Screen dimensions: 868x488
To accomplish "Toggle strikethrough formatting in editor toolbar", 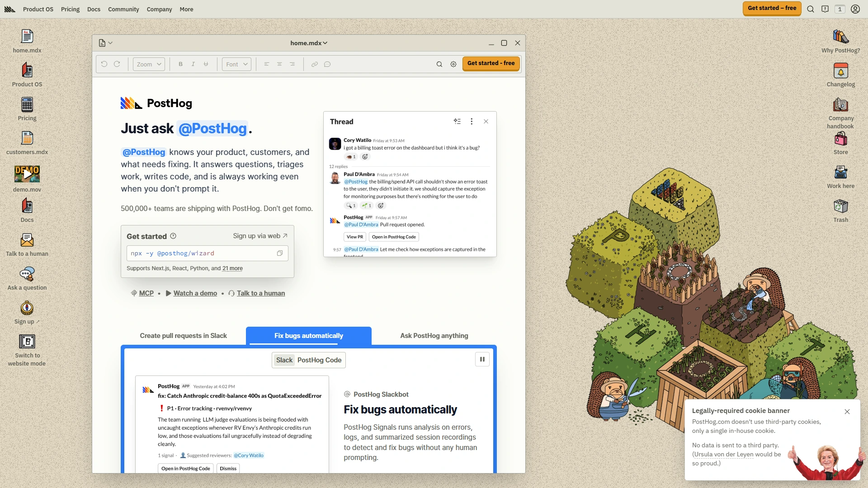I will coord(206,64).
